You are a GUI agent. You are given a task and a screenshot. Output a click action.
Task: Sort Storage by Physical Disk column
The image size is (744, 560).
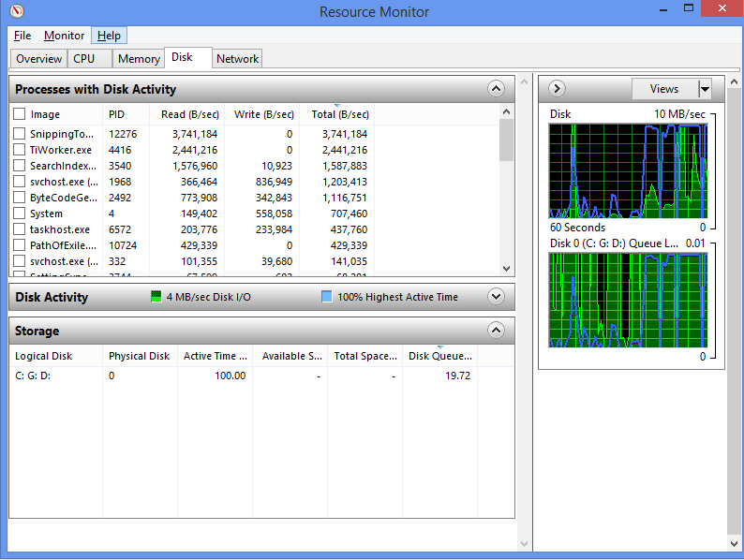(140, 356)
